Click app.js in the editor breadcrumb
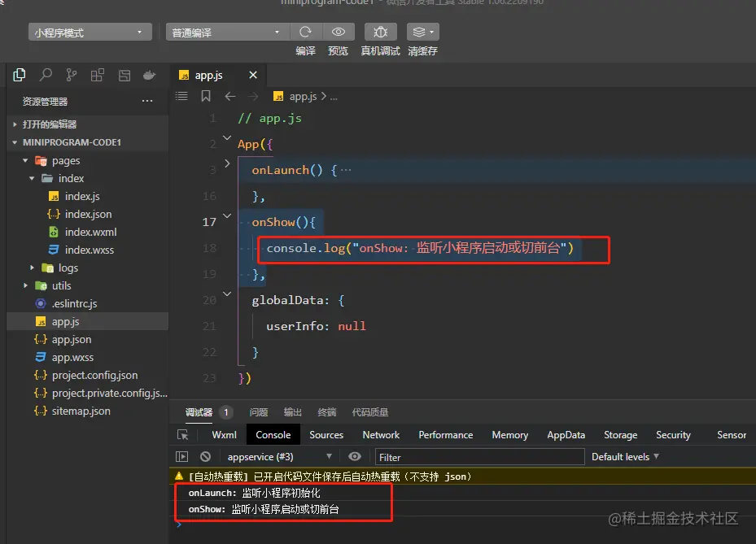This screenshot has width=756, height=544. [303, 97]
